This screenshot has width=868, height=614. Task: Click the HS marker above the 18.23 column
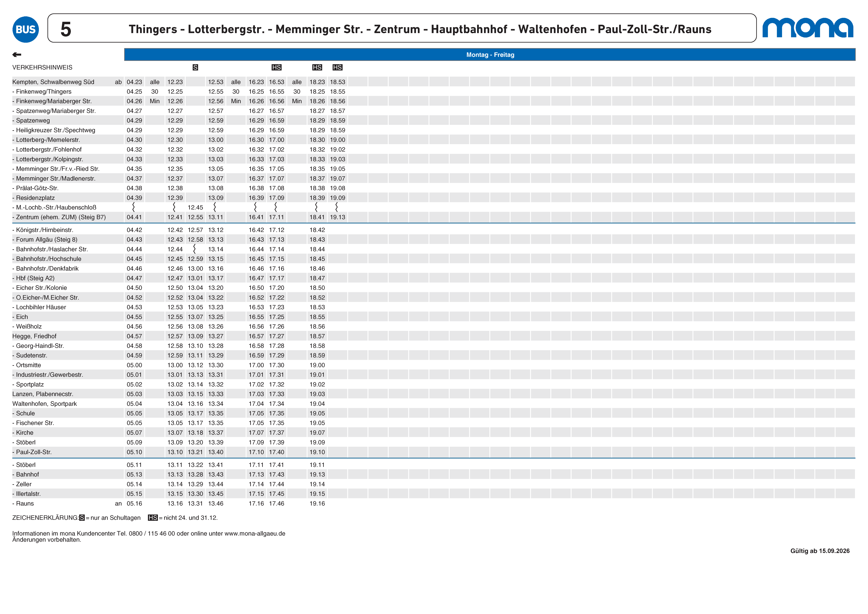coord(317,67)
